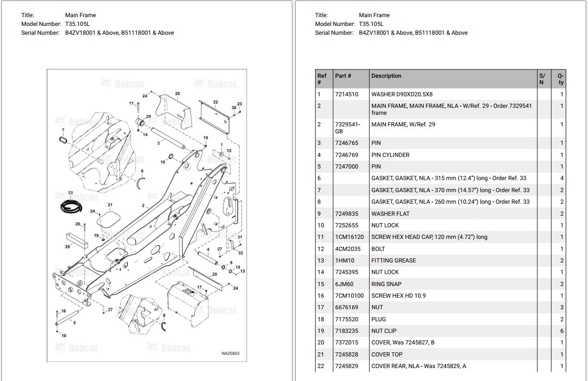Screen dimensions: 588x381
Task: Click callout number 25 on the diagram
Action: click(68, 247)
